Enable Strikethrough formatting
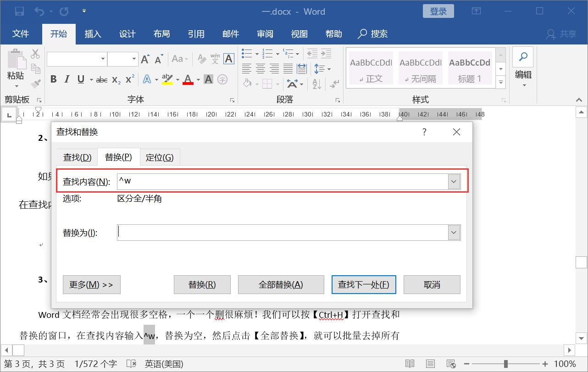The height and width of the screenshot is (372, 588). (x=101, y=79)
